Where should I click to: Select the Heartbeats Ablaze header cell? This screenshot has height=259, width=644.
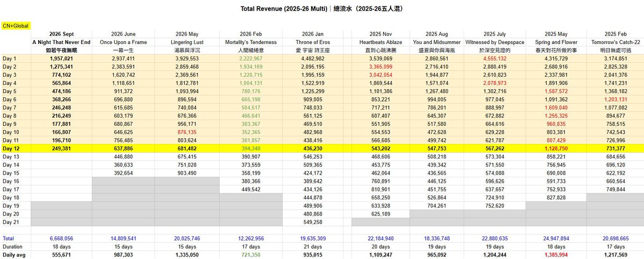[x=380, y=42]
